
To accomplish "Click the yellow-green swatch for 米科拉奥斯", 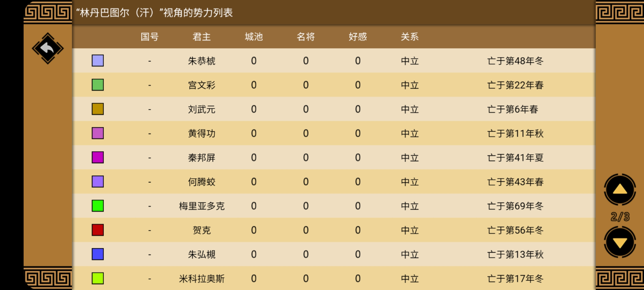I will point(98,278).
